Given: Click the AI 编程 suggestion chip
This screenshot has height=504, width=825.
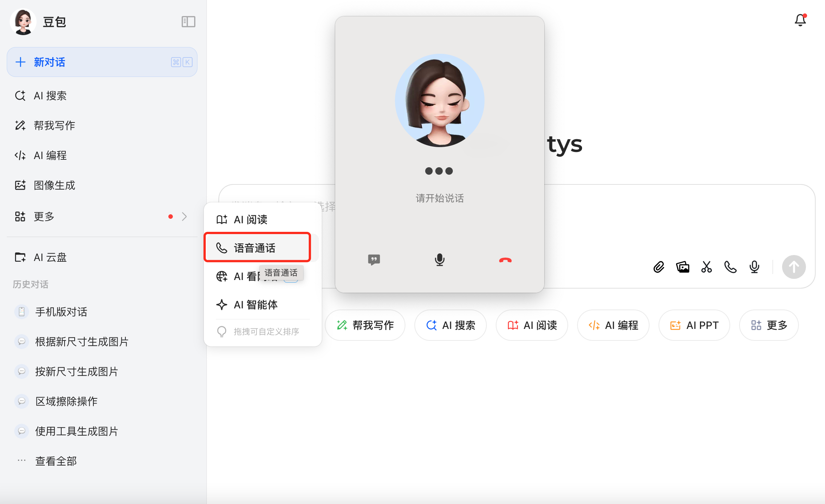Looking at the screenshot, I should click(x=613, y=325).
